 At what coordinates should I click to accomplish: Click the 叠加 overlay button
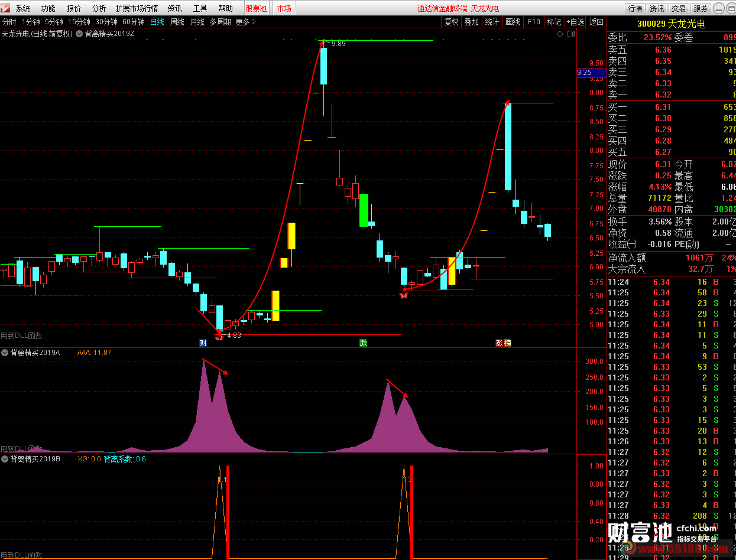click(471, 22)
